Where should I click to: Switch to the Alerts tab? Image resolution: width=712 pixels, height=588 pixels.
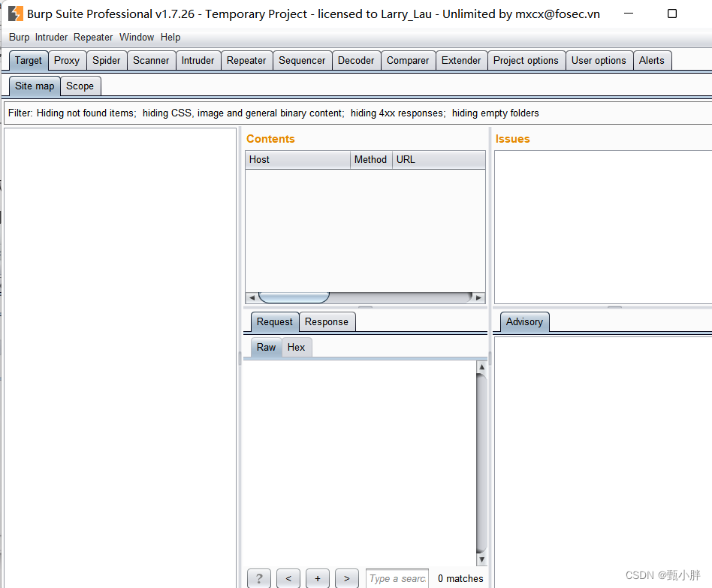pos(652,60)
